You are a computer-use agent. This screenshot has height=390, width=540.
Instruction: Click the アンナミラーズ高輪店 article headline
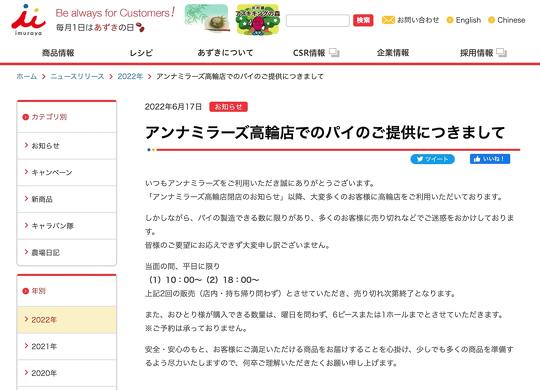point(325,132)
